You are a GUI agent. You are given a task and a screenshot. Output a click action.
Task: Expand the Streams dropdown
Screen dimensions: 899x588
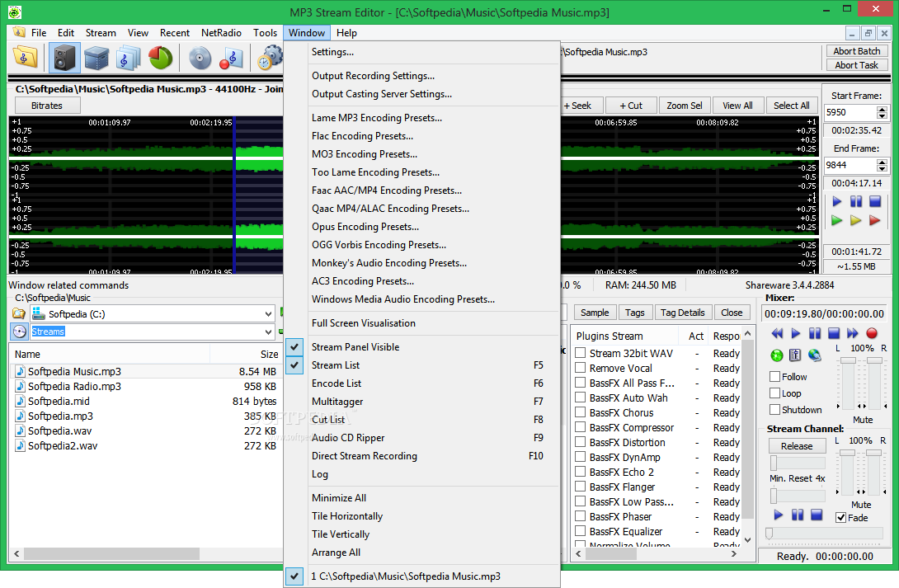tap(268, 332)
